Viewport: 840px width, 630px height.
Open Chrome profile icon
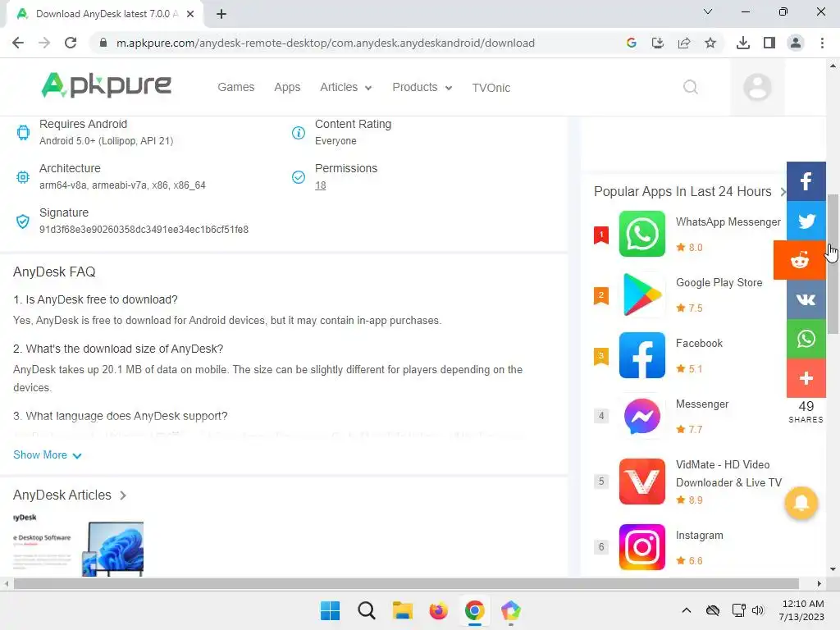796,43
